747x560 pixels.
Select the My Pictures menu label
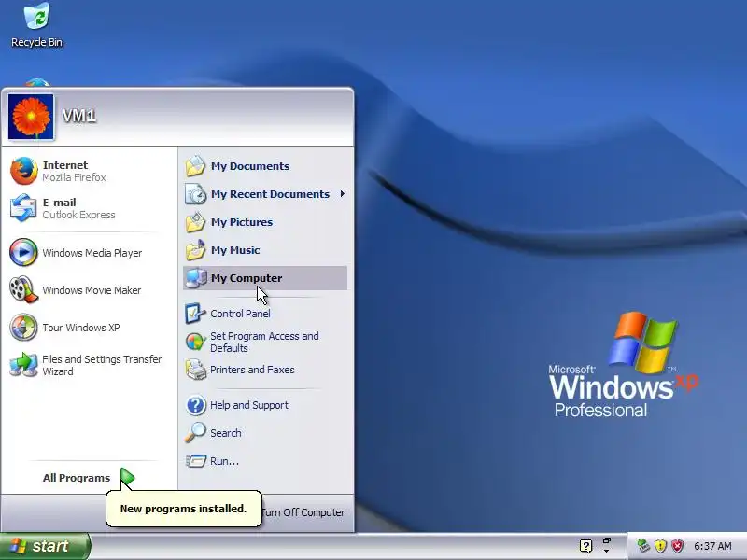pyautogui.click(x=242, y=222)
